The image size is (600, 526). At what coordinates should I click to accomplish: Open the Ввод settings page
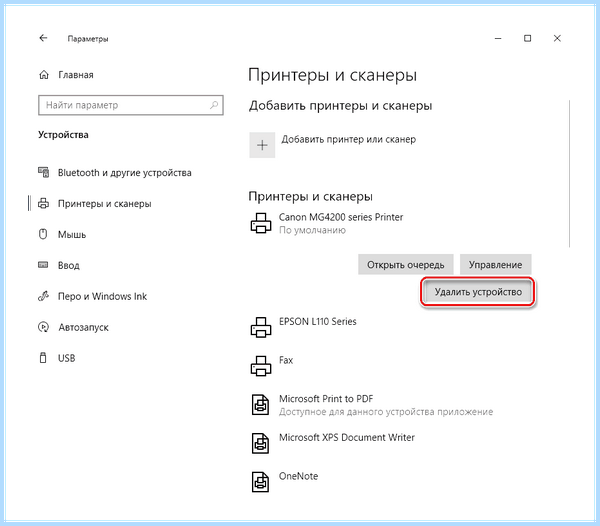[68, 265]
